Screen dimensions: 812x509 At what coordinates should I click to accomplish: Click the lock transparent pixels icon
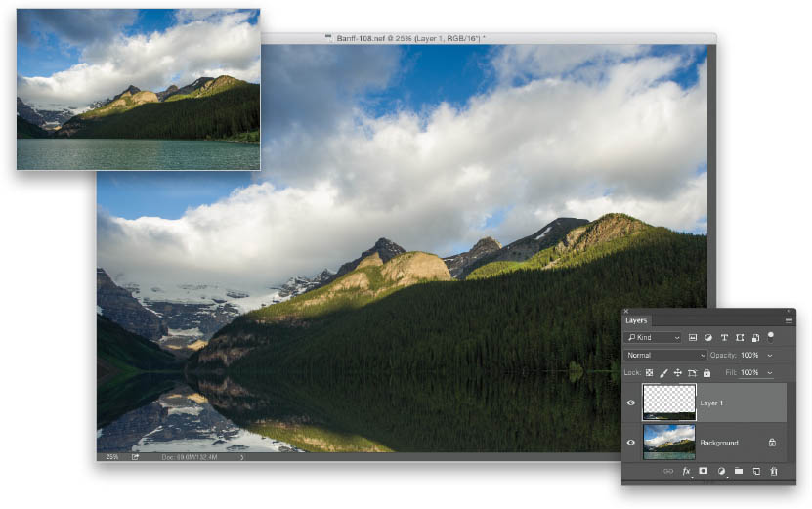click(x=649, y=373)
